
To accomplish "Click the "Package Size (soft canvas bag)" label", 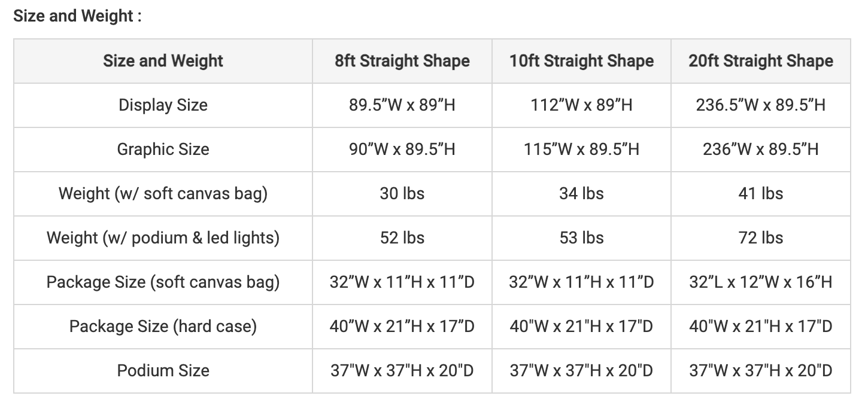I will [x=163, y=282].
